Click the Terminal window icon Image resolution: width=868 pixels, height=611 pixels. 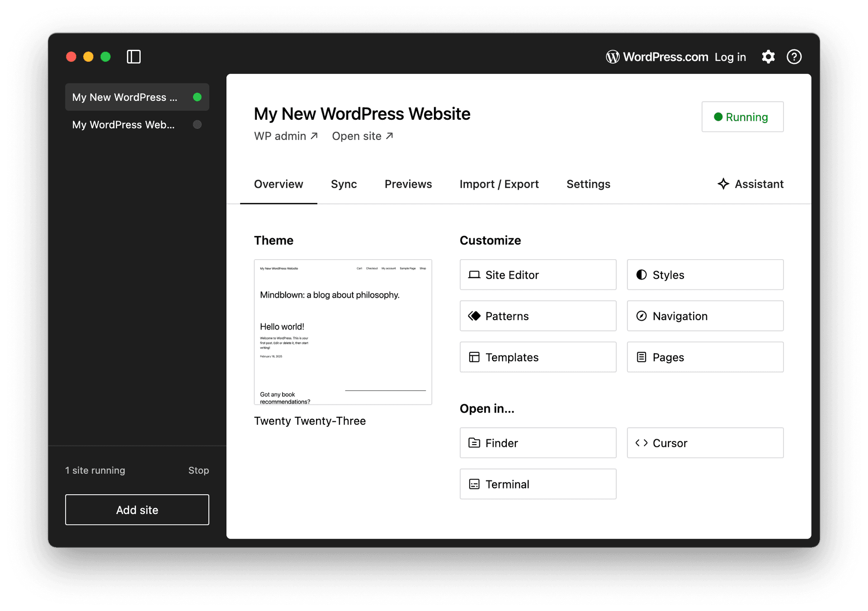[474, 484]
